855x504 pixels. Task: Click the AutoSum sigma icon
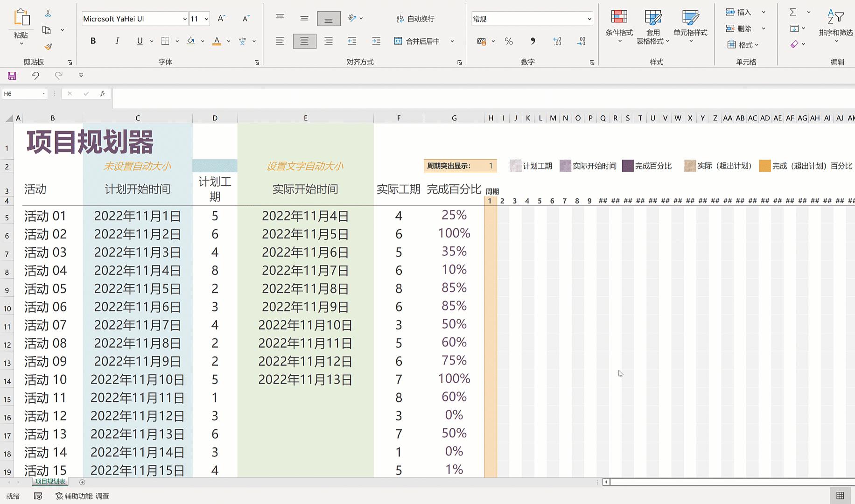[x=793, y=12]
